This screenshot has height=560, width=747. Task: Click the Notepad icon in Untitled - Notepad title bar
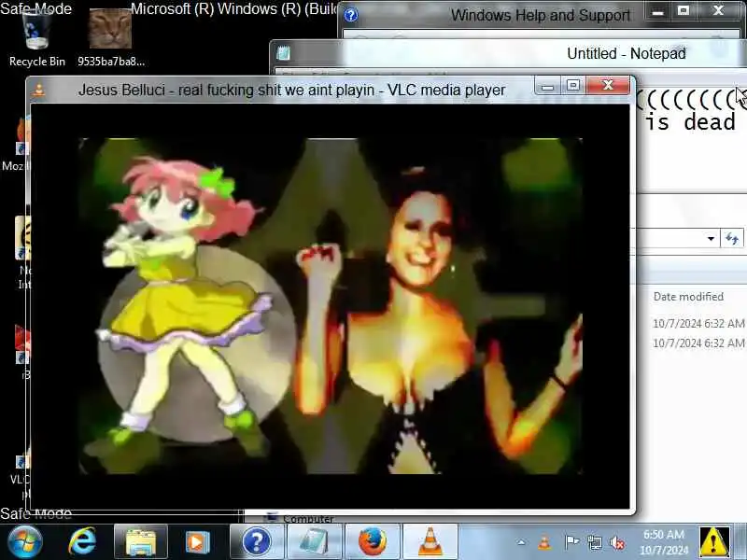(284, 53)
